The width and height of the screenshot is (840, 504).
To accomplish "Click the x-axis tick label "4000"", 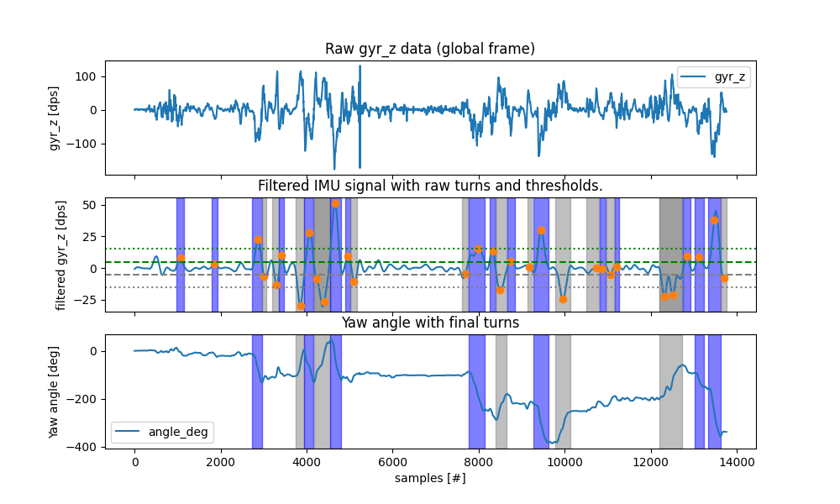I will 307,463.
